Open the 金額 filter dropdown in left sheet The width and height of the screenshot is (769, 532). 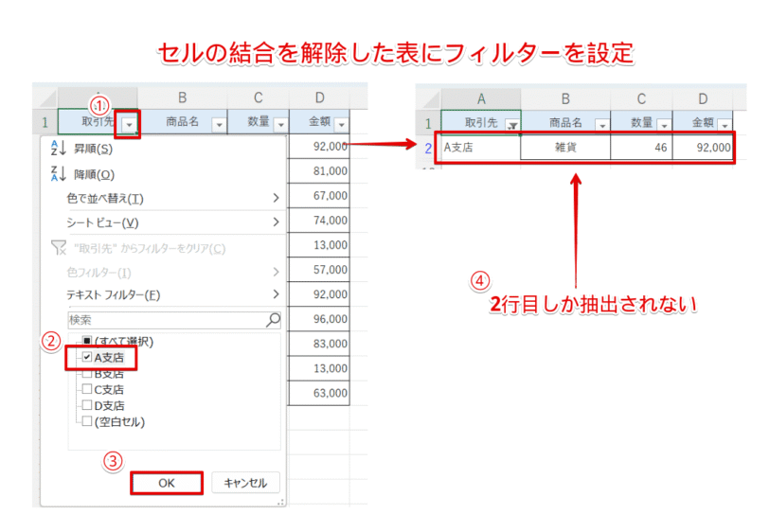tap(342, 125)
